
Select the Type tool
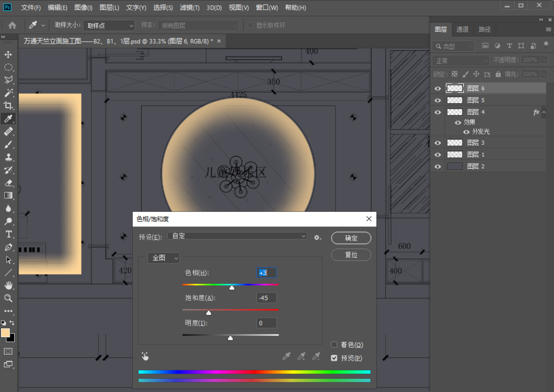(8, 234)
